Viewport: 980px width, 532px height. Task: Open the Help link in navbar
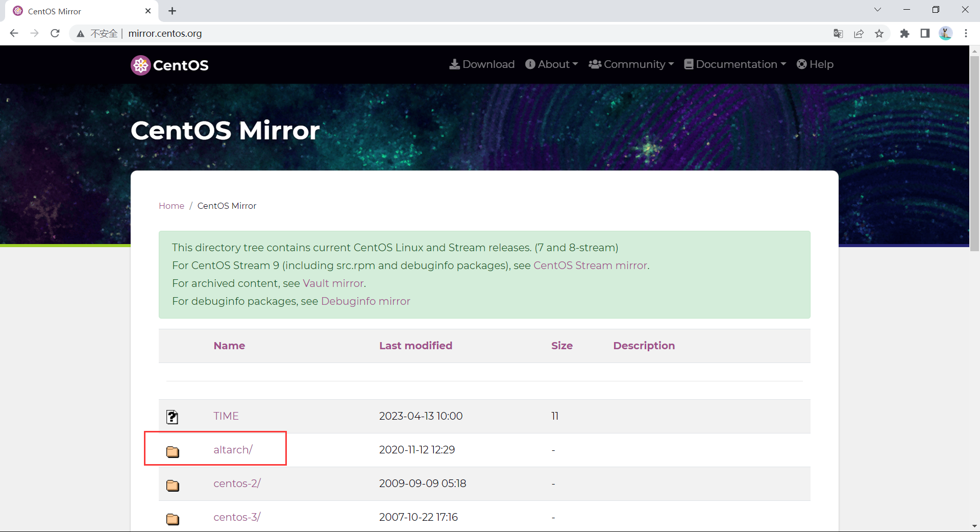click(x=815, y=64)
